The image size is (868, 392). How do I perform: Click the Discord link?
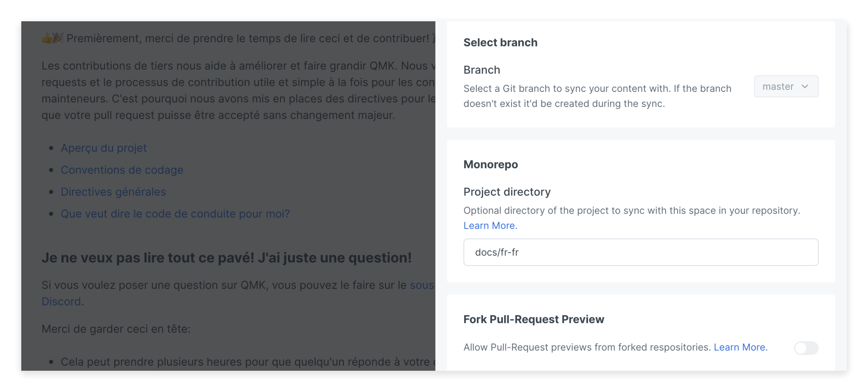pyautogui.click(x=61, y=302)
